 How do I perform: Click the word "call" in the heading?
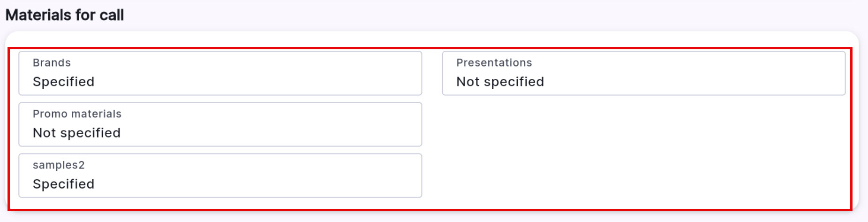coord(112,15)
